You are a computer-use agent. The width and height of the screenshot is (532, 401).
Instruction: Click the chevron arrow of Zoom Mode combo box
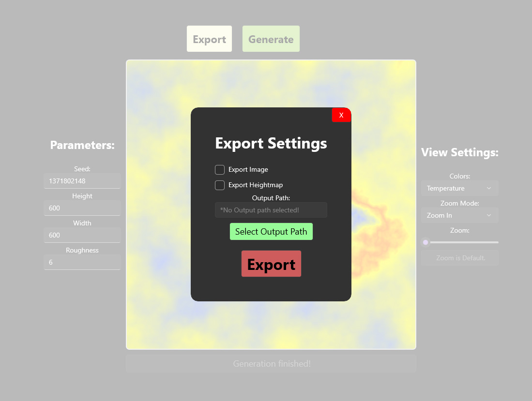(x=489, y=215)
